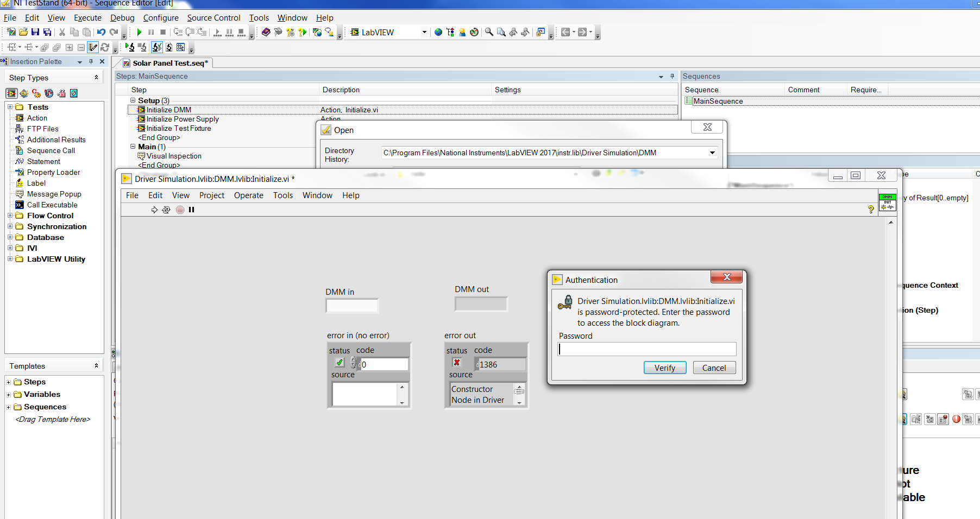Image resolution: width=980 pixels, height=519 pixels.
Task: Toggle the highlighted microscope analyzer button
Action: point(156,47)
